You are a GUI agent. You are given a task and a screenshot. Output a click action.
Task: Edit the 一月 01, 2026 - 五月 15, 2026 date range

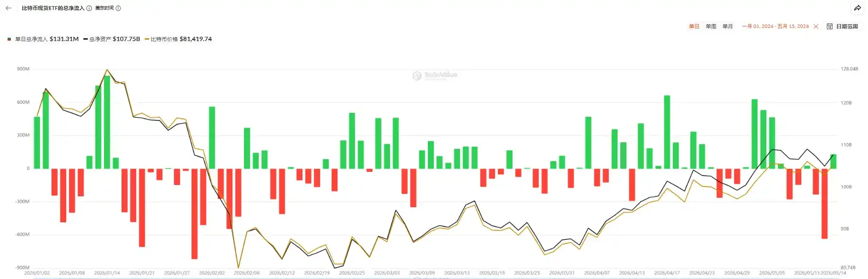(775, 26)
